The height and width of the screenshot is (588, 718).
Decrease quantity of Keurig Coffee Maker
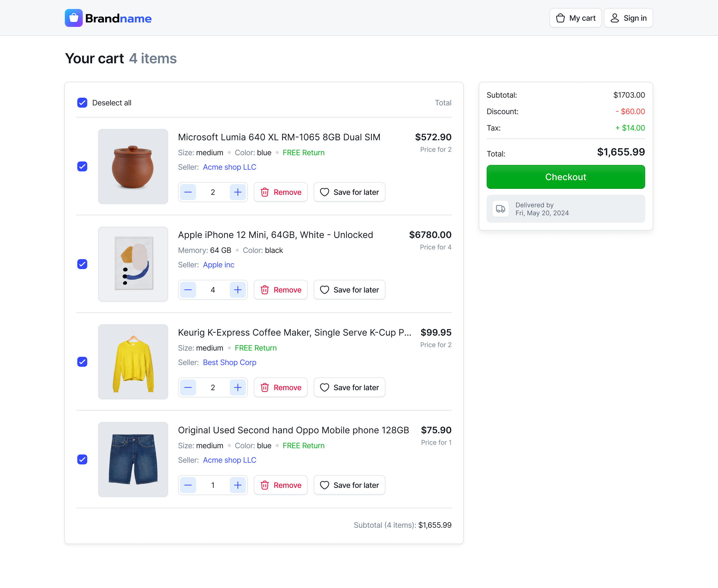(188, 387)
